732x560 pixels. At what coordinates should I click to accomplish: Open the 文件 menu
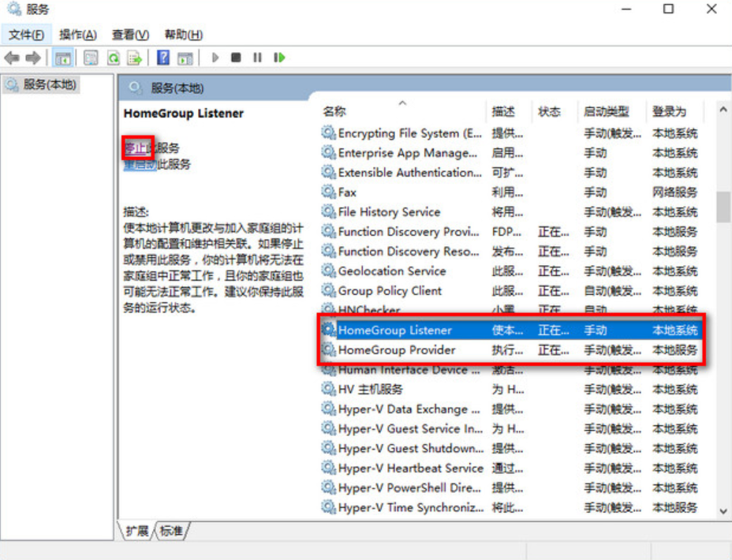click(26, 34)
